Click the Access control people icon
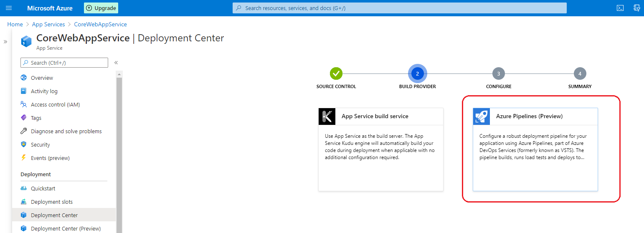644x233 pixels. tap(24, 104)
